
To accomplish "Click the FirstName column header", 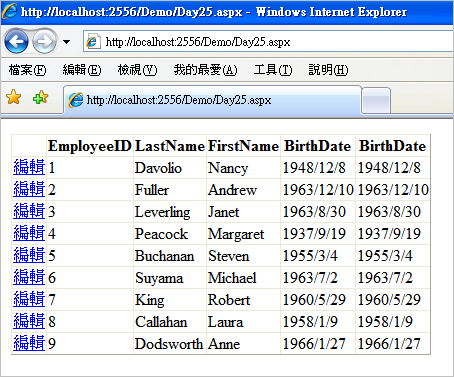I will coord(243,146).
